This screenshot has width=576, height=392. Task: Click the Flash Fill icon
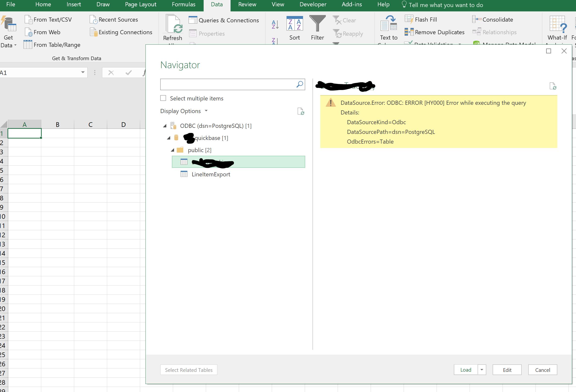pos(409,19)
